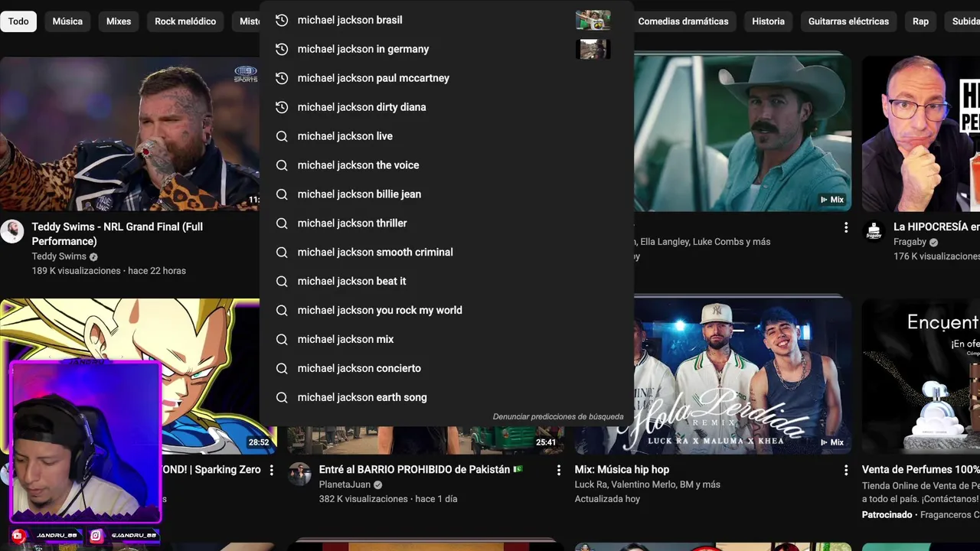Click history icon beside 'michael jackson paul mccartney'
The height and width of the screenshot is (551, 980).
coord(282,78)
